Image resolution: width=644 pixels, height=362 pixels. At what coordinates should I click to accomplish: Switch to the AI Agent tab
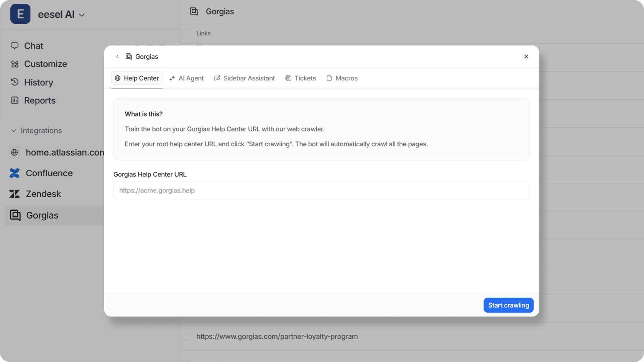click(187, 78)
